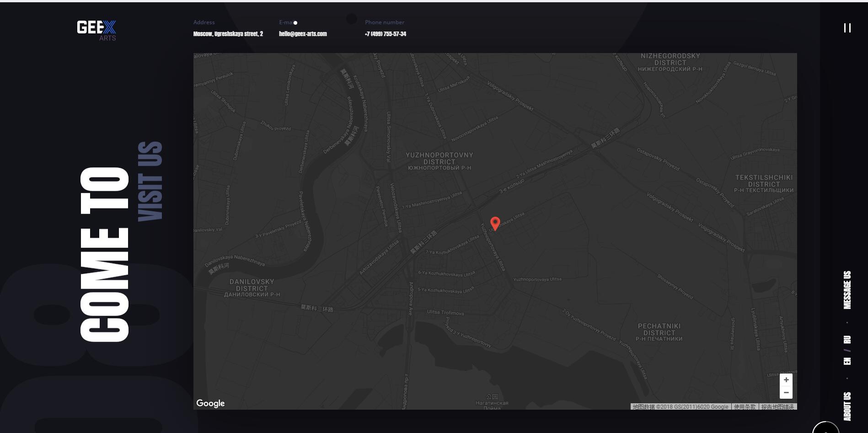The image size is (868, 433).
Task: Click the COME TO heading
Action: 105,254
